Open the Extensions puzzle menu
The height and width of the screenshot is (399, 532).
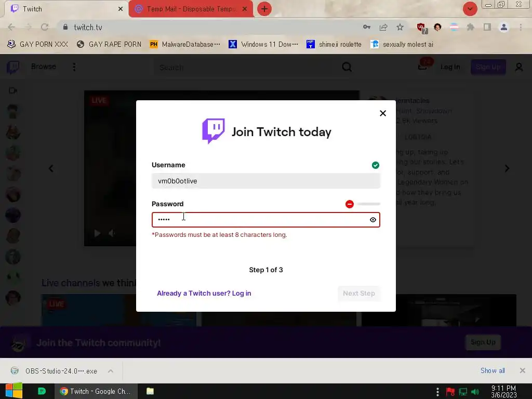[470, 27]
